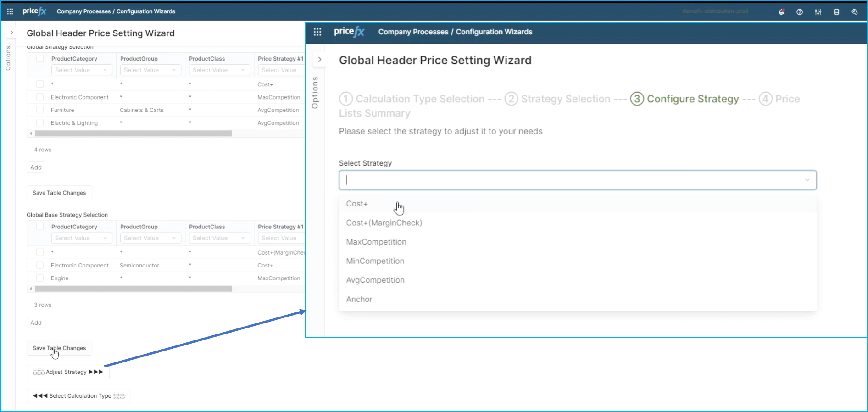Viewport: 868px width, 412px height.
Task: Click the app grid icon in inset window
Action: click(x=317, y=32)
